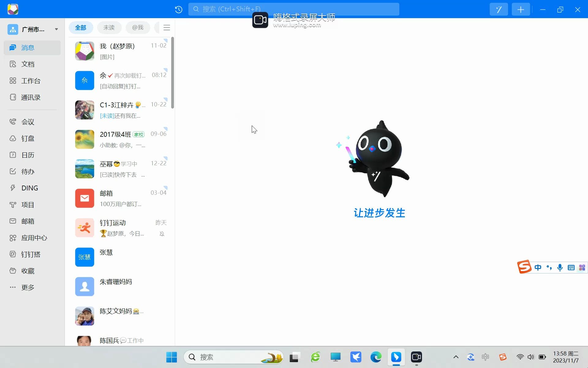Open Microsoft Edge from the taskbar
The height and width of the screenshot is (368, 588).
pos(376,357)
